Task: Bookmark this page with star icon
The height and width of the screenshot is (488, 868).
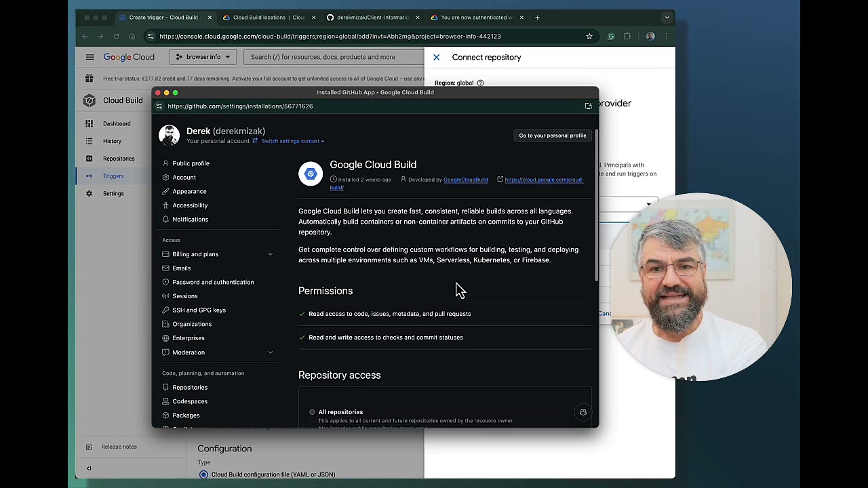Action: (x=589, y=37)
